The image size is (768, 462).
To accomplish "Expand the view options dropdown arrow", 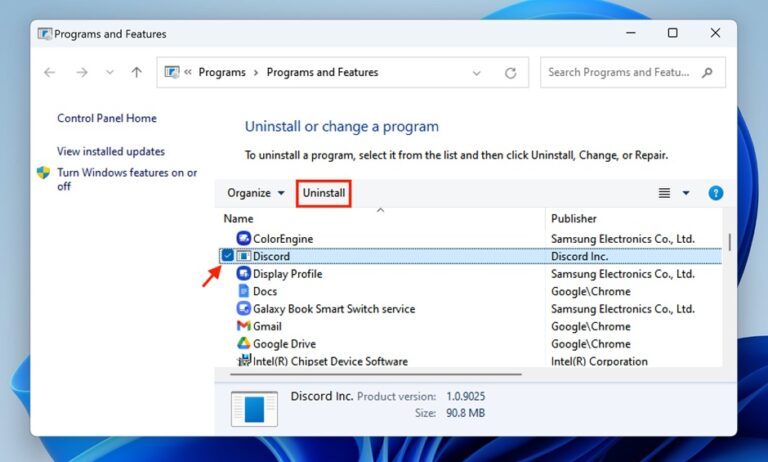I will [x=686, y=193].
